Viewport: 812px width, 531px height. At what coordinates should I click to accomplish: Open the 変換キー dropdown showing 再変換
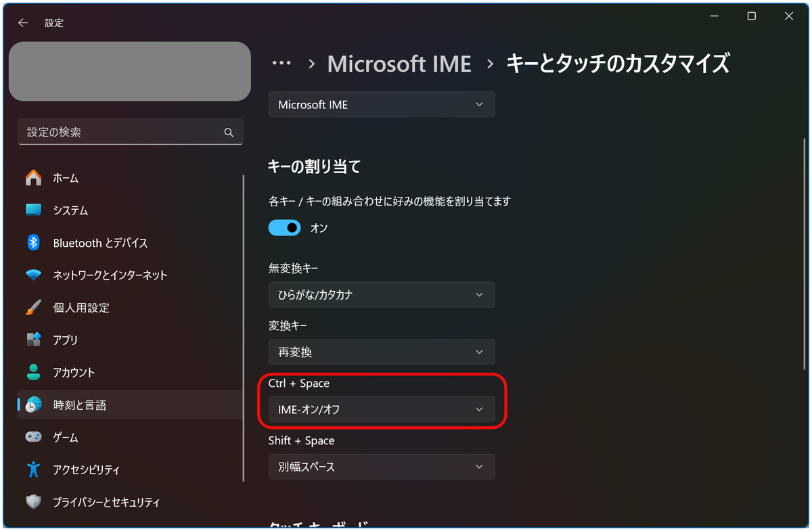click(382, 352)
